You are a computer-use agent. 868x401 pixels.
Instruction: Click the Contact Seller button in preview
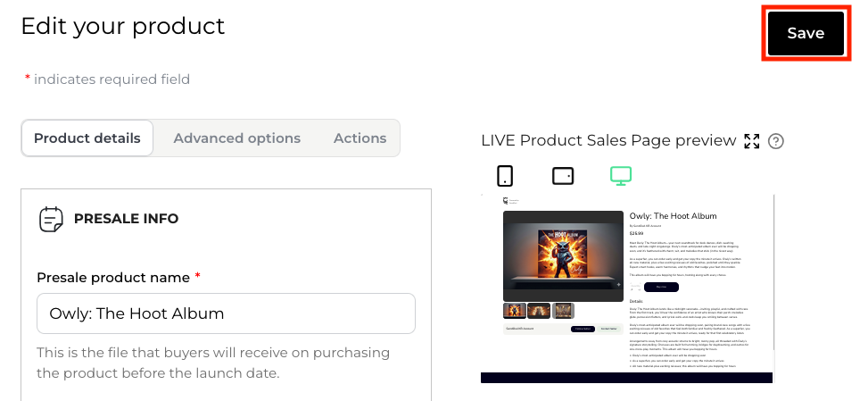[610, 329]
